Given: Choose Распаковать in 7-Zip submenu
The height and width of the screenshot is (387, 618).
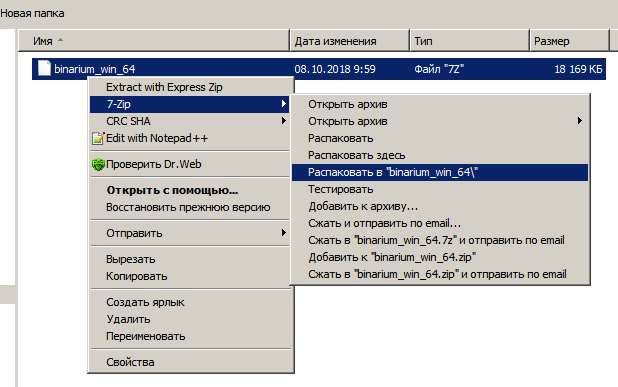Looking at the screenshot, I should (x=440, y=138).
